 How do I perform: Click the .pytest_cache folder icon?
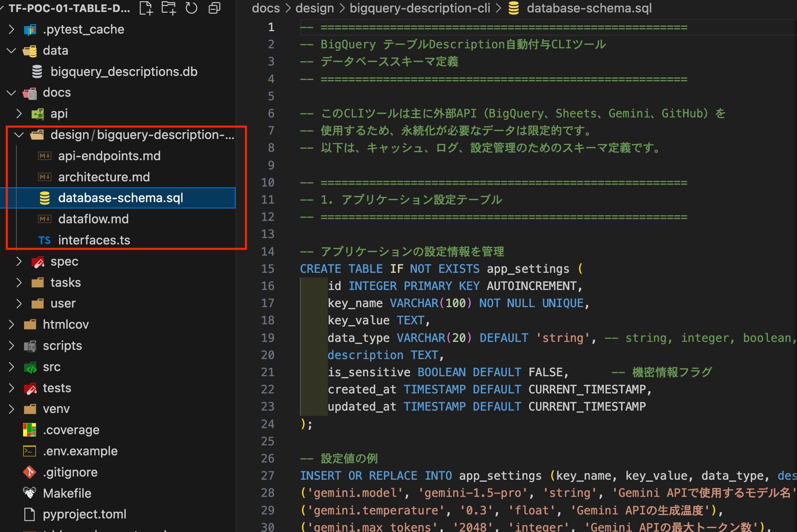[x=30, y=30]
